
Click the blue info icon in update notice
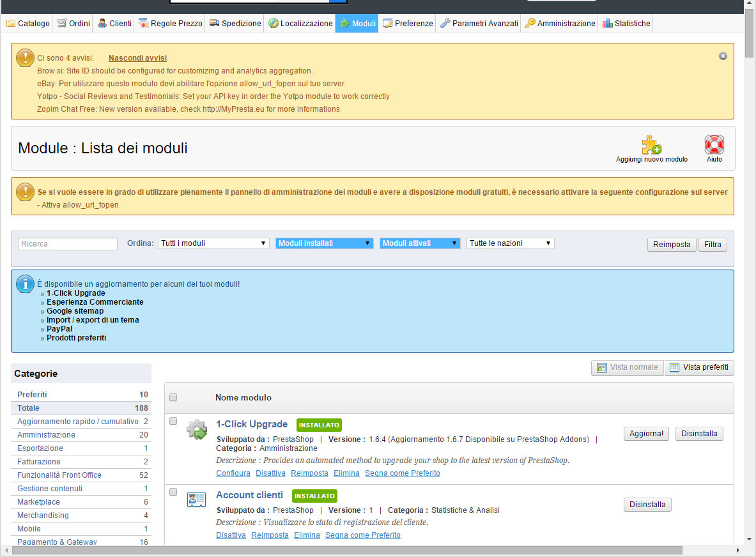click(25, 284)
